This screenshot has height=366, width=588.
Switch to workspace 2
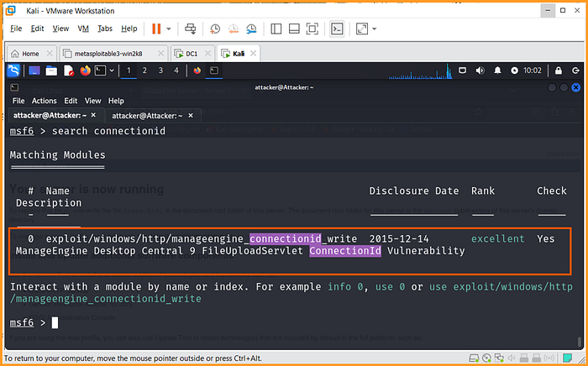tap(144, 71)
